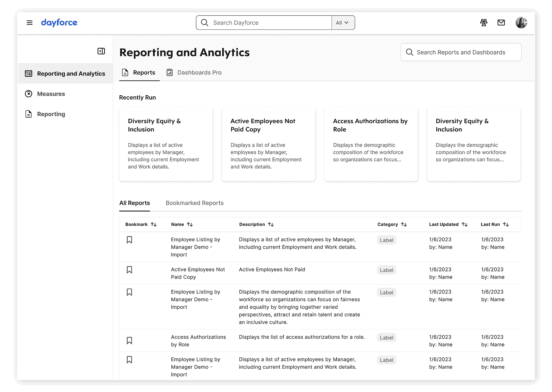Open Reporting in the sidebar
This screenshot has width=552, height=392.
[x=65, y=114]
